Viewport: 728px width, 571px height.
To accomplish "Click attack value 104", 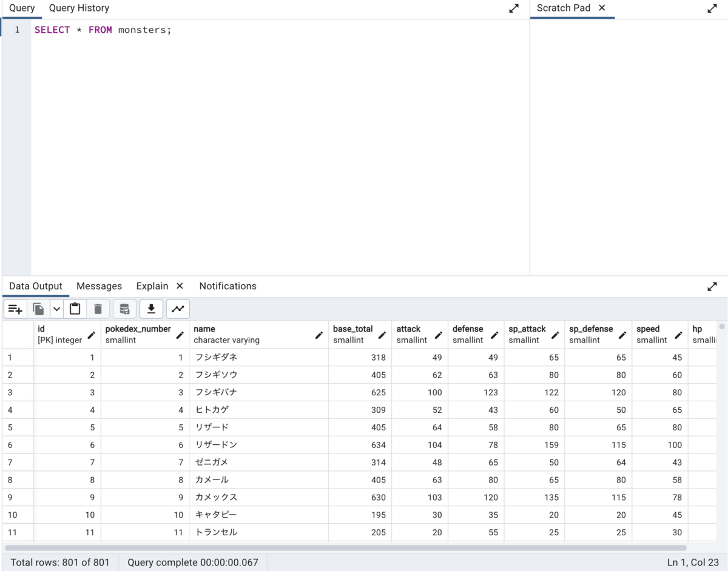I will pyautogui.click(x=419, y=445).
